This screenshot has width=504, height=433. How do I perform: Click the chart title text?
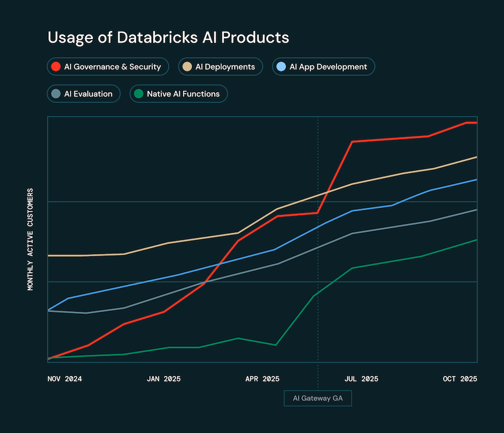tap(169, 37)
